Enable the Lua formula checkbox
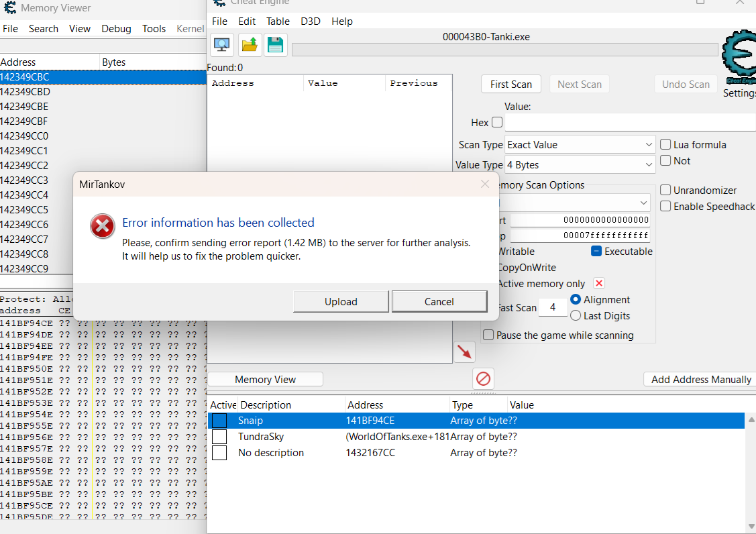The width and height of the screenshot is (756, 534). point(665,144)
